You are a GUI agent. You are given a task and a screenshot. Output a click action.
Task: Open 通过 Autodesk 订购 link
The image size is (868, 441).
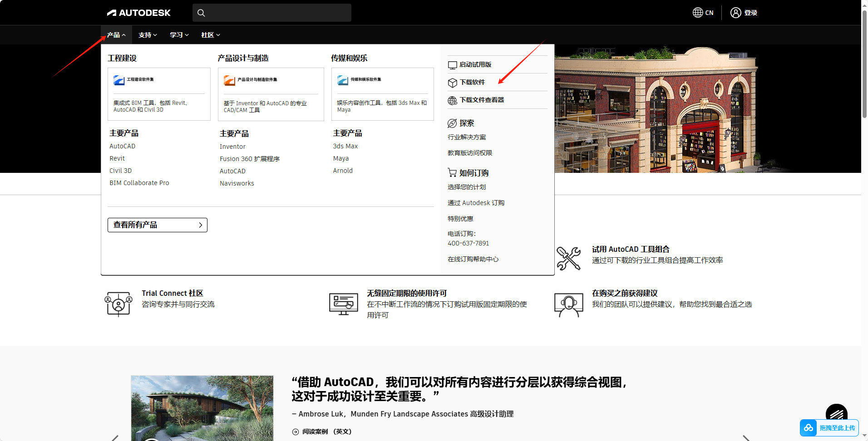tap(476, 203)
